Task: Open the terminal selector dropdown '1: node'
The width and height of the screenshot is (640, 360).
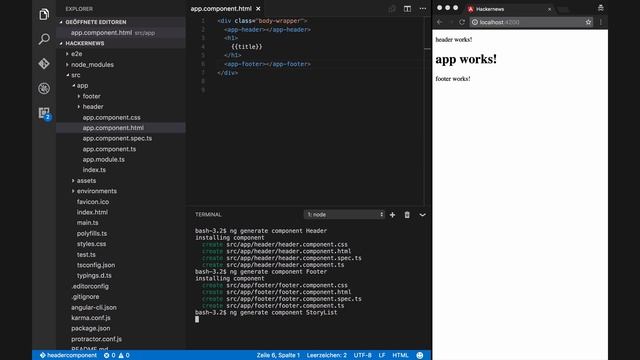Action: coord(344,215)
